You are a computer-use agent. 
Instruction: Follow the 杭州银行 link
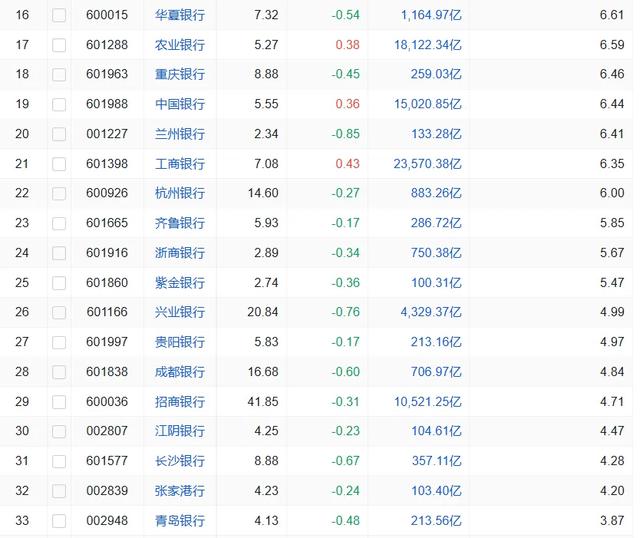coord(180,193)
